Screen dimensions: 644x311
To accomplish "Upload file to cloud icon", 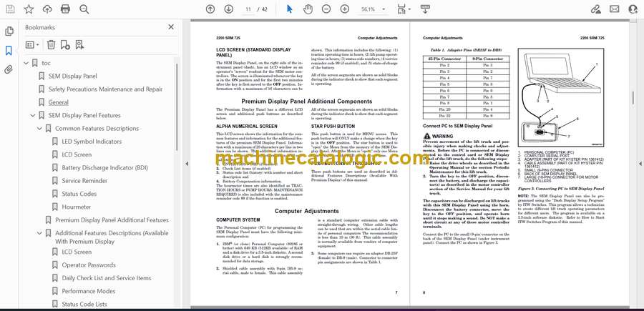I will click(47, 9).
